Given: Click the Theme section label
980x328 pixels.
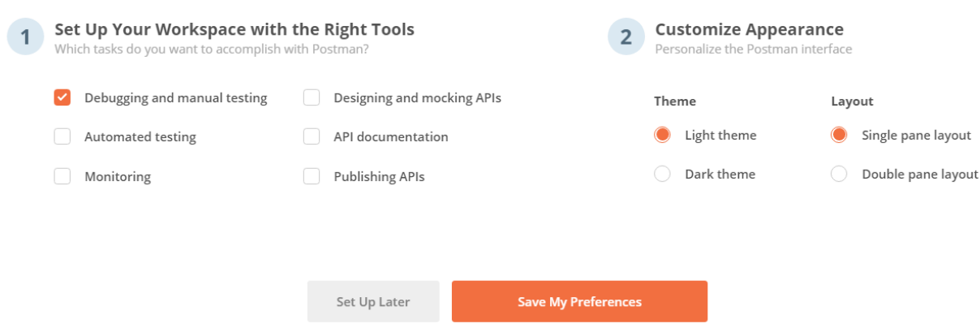Looking at the screenshot, I should (675, 101).
